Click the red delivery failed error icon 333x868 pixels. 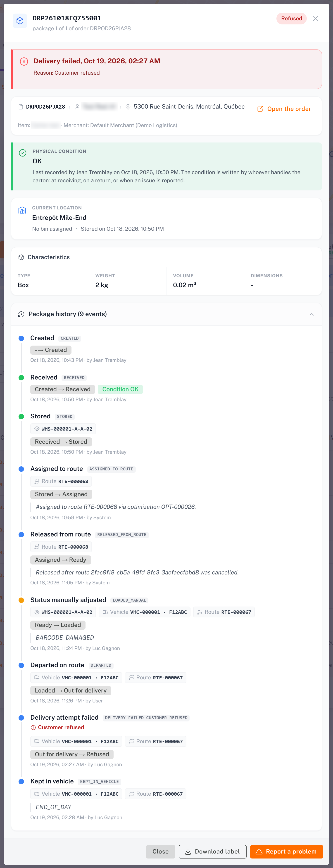(24, 61)
